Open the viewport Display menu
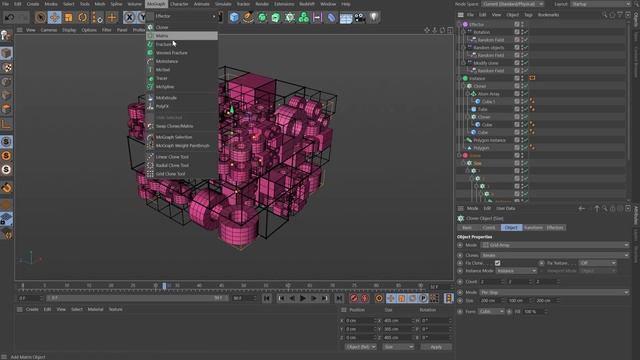This screenshot has height=360, width=640. [x=69, y=30]
